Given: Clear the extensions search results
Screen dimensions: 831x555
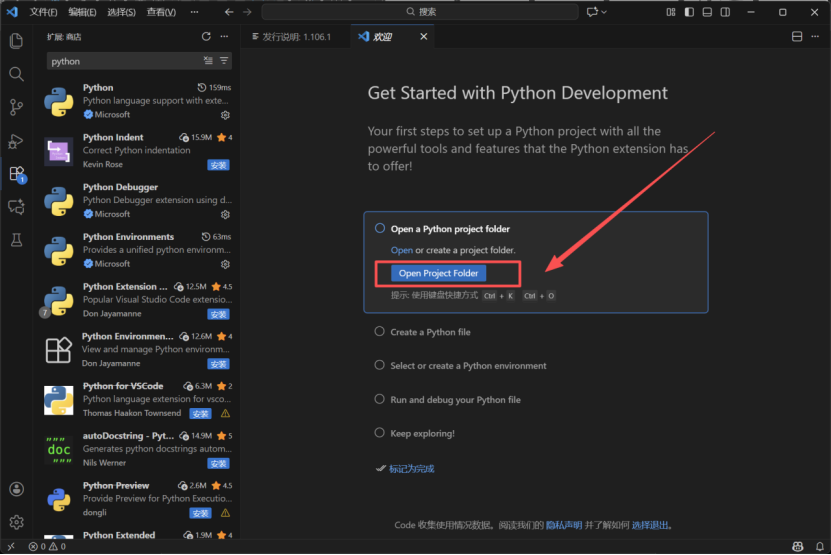Looking at the screenshot, I should coord(208,61).
